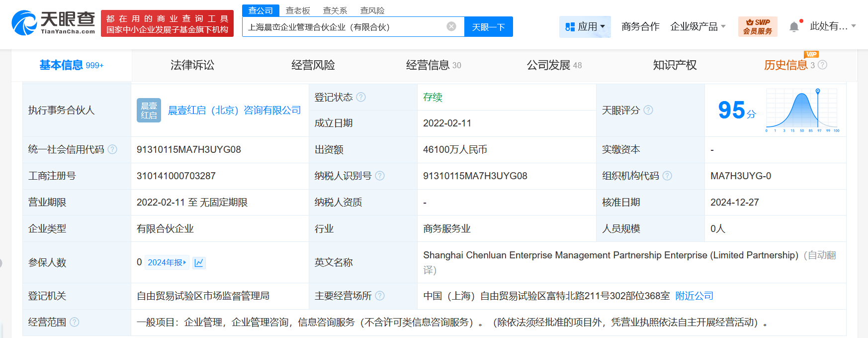
Task: Click the help icon beside 组织机构代码
Action: [x=667, y=176]
